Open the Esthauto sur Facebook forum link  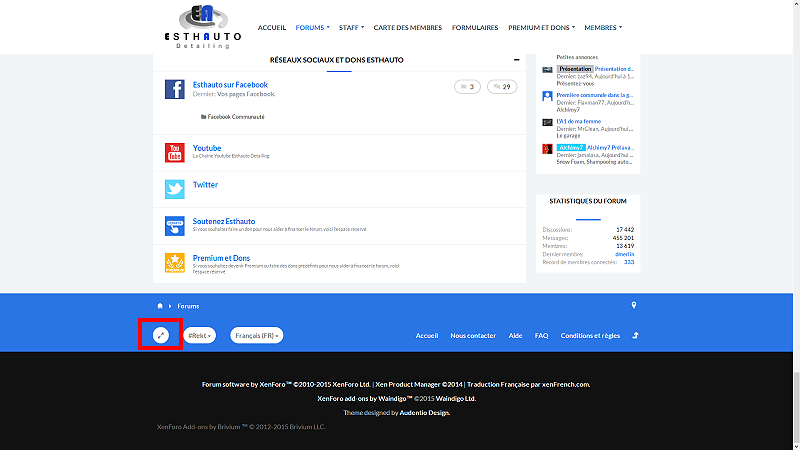(230, 85)
